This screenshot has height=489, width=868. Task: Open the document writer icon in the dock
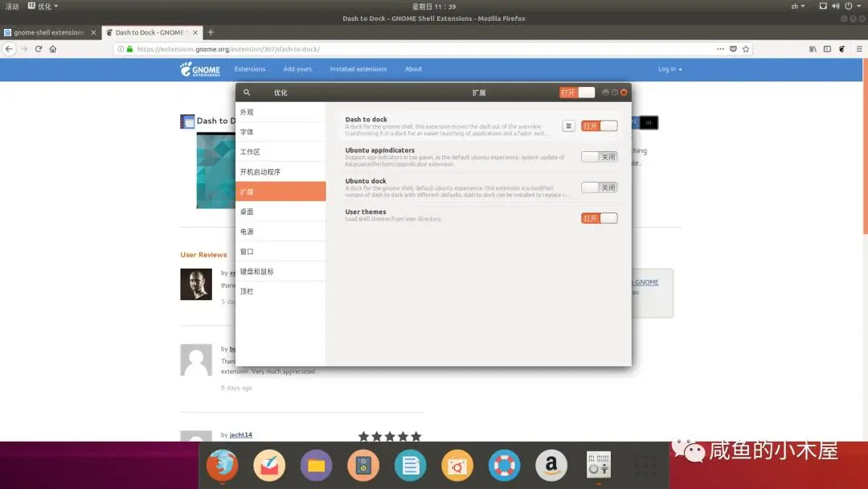pos(410,466)
